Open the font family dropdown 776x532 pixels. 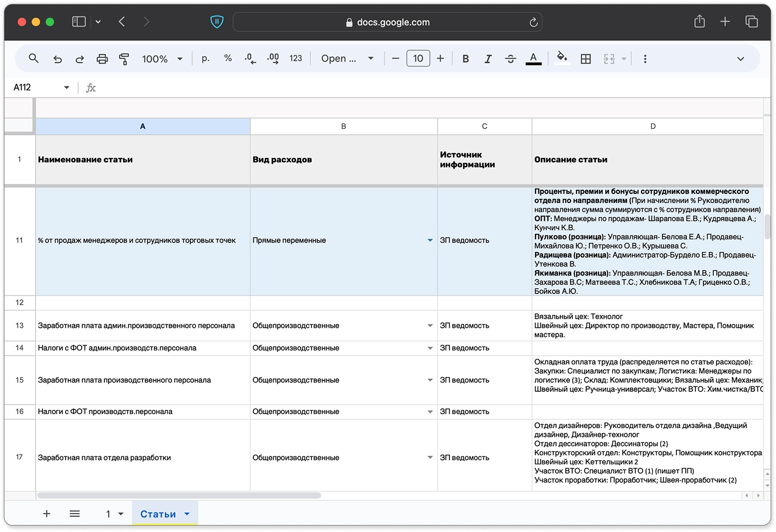347,59
